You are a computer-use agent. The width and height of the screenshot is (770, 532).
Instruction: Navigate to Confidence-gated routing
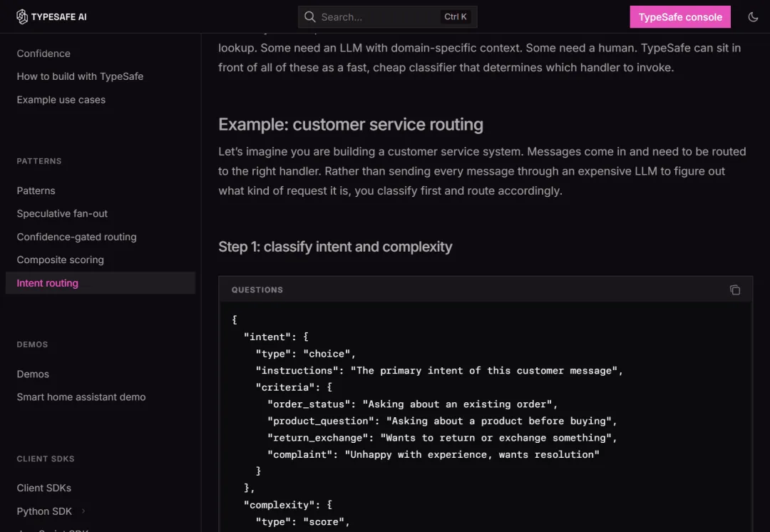76,237
